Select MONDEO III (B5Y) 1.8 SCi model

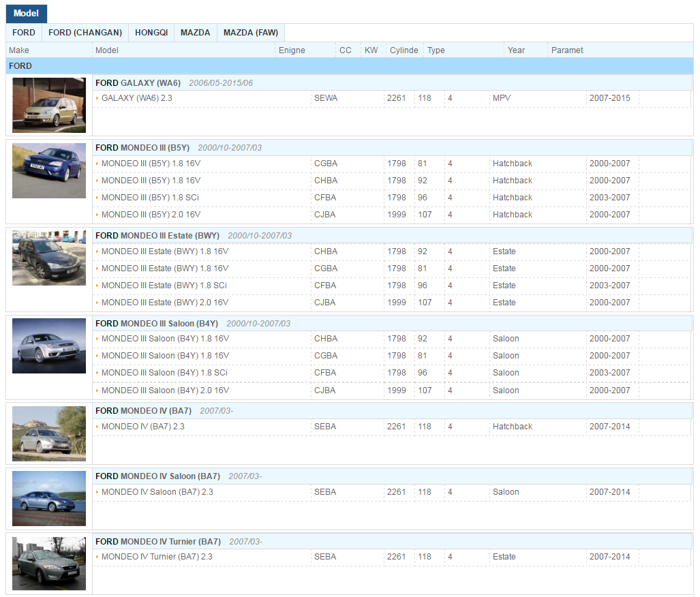point(150,198)
